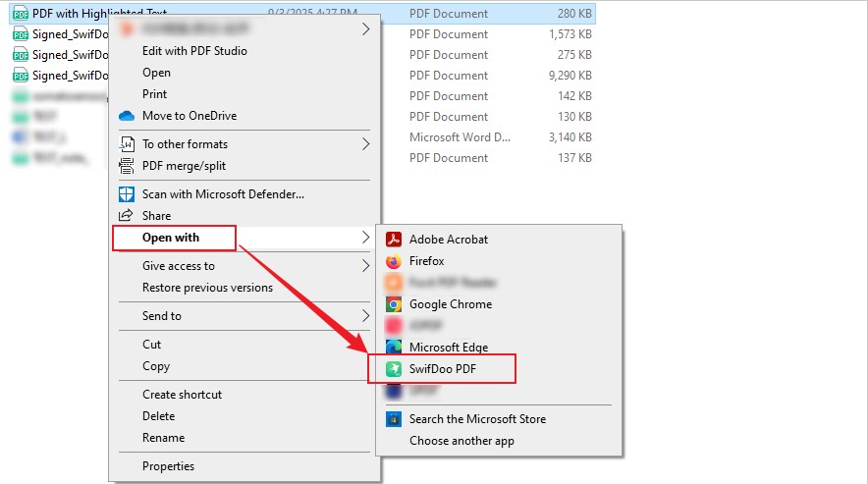Click the OneDrive cloud icon
This screenshot has width=868, height=484.
pyautogui.click(x=126, y=116)
